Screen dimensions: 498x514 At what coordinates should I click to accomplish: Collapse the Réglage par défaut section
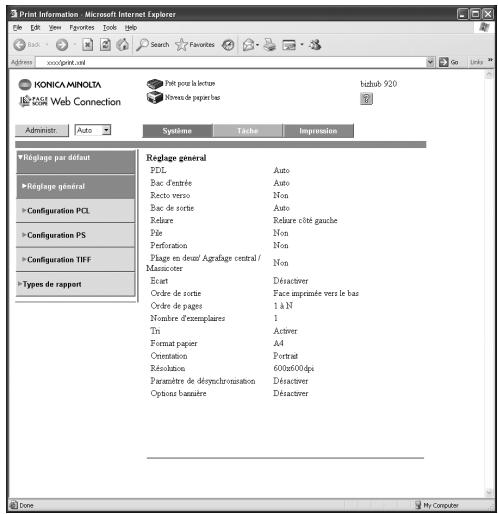click(x=76, y=162)
